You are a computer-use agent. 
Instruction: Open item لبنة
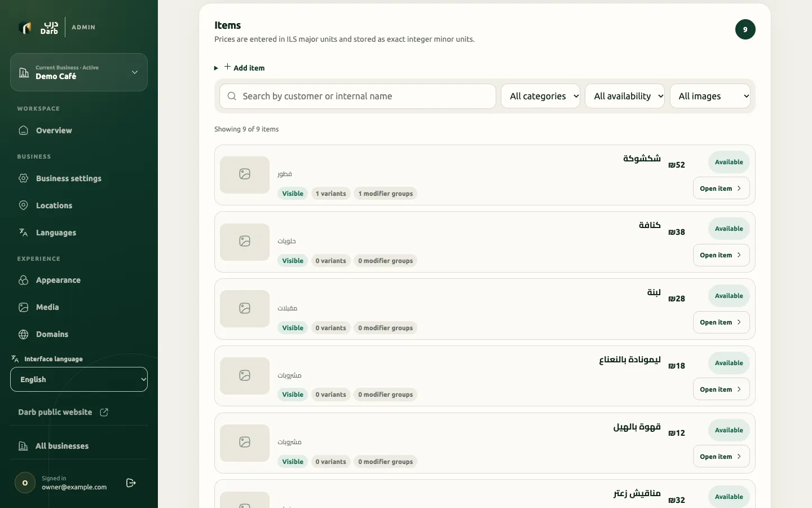pyautogui.click(x=721, y=322)
